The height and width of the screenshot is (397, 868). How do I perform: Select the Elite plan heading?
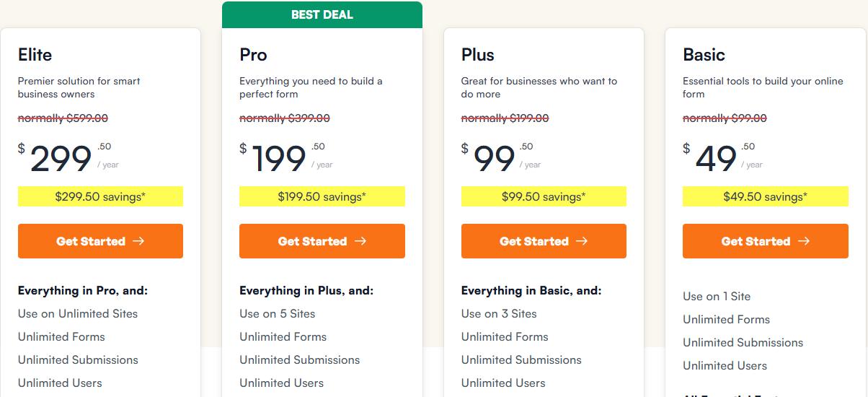tap(35, 55)
